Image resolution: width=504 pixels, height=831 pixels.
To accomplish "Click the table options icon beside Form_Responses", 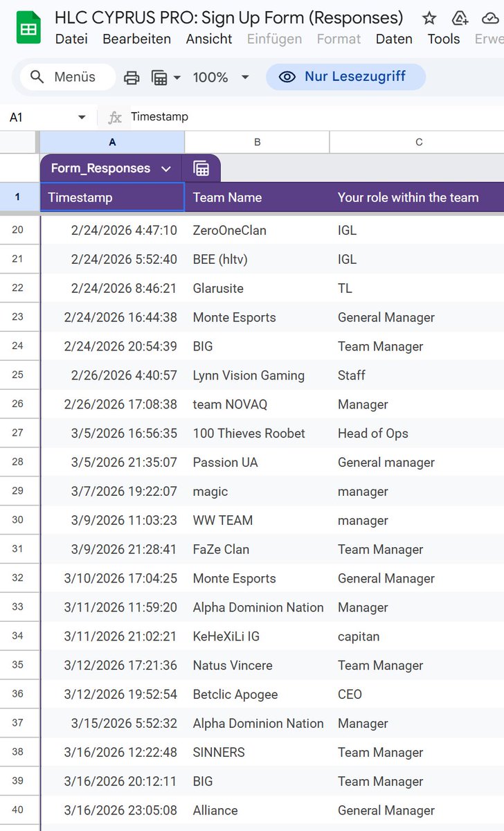I will pyautogui.click(x=201, y=168).
